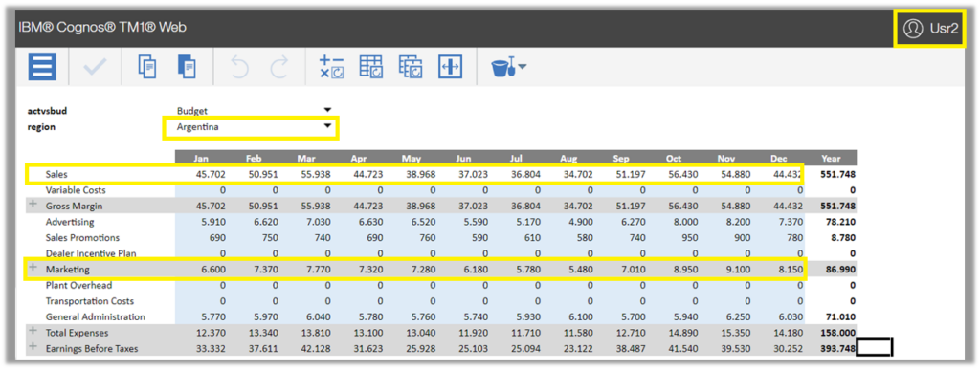Open the Usr2 user account menu
Screen dimensions: 980x370
(930, 28)
